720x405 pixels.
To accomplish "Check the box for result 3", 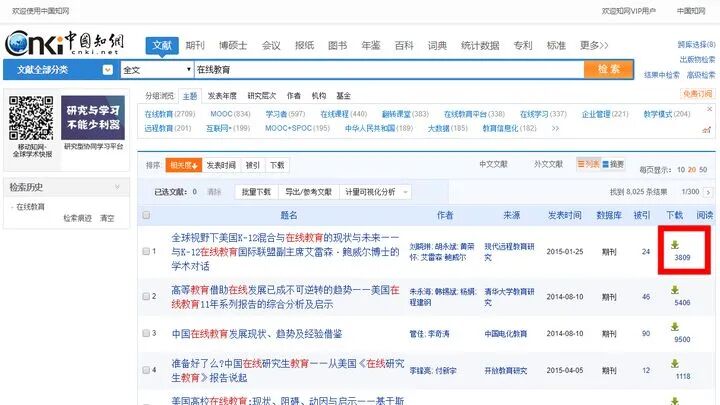I will point(146,333).
